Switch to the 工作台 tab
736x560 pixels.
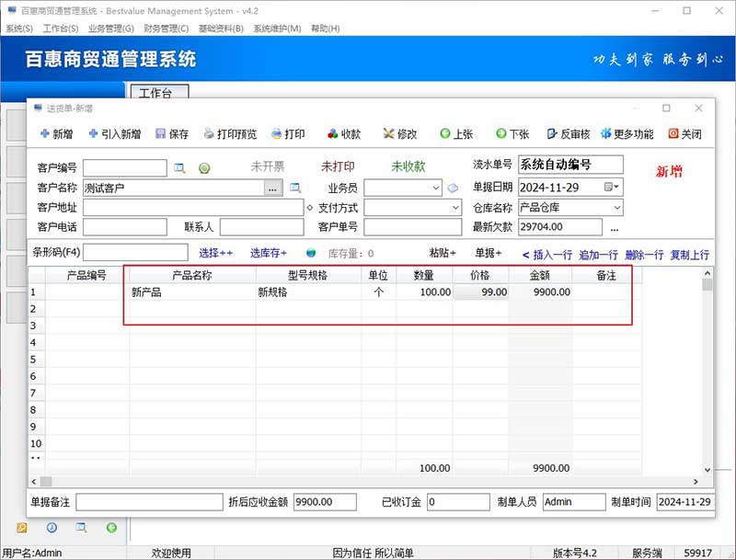[159, 92]
